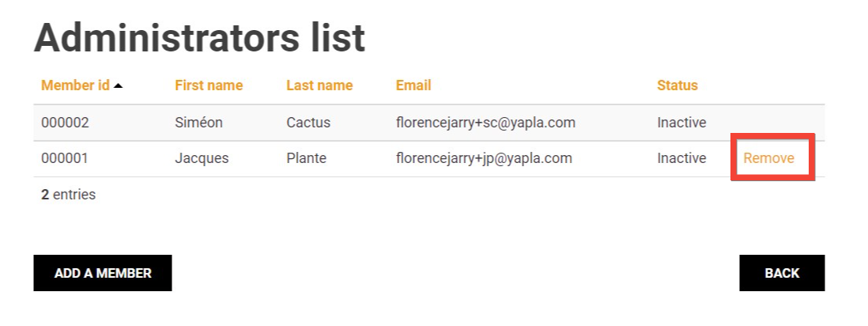This screenshot has width=868, height=326.
Task: Click the sort arrow beside Member id
Action: tap(119, 85)
